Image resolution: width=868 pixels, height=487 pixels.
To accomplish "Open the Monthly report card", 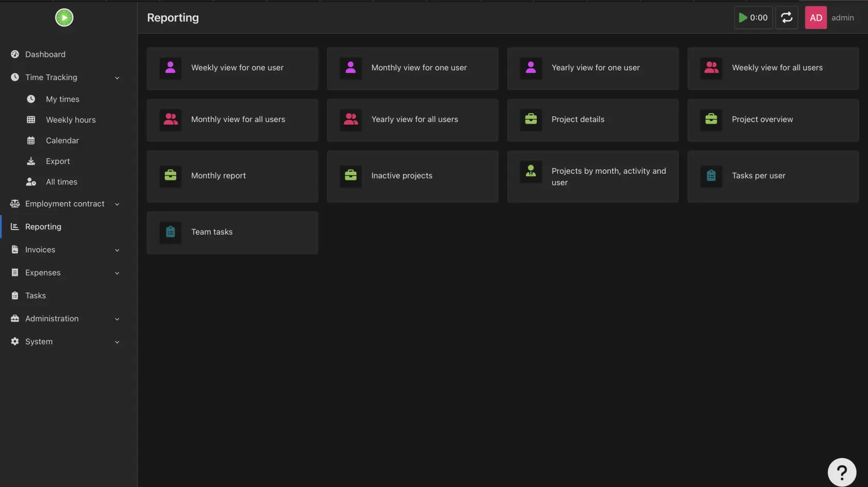I will tap(232, 176).
